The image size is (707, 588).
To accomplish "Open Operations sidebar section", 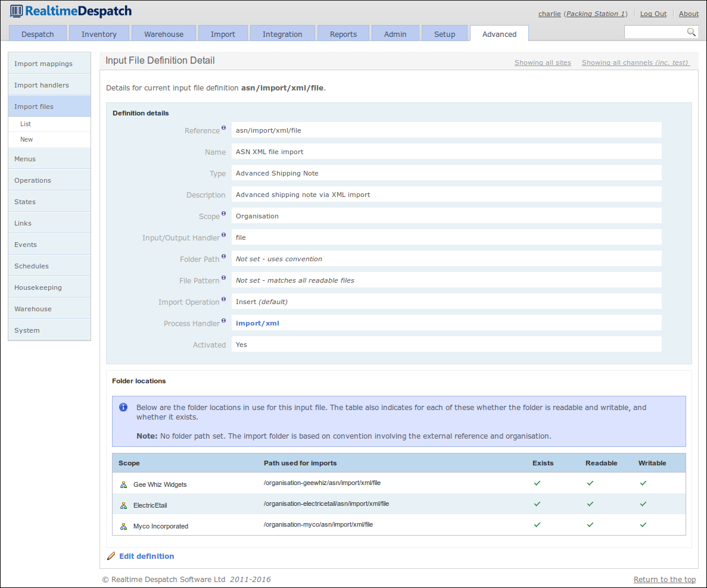I will 49,180.
